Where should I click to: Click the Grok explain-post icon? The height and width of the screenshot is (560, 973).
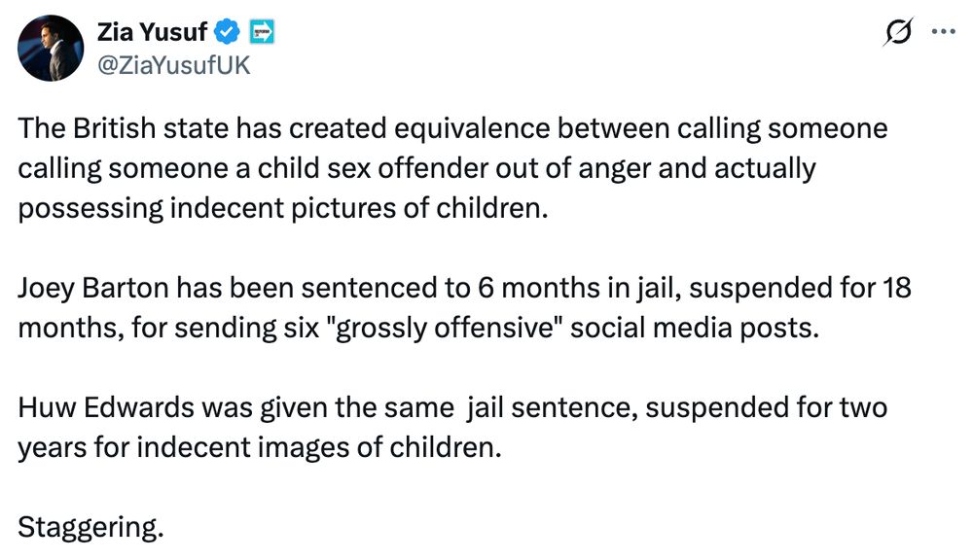[x=898, y=32]
